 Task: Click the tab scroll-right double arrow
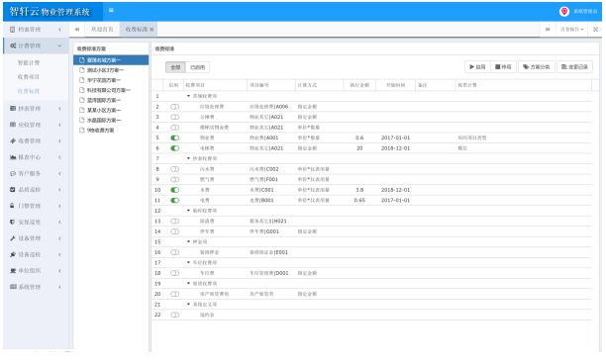[548, 30]
